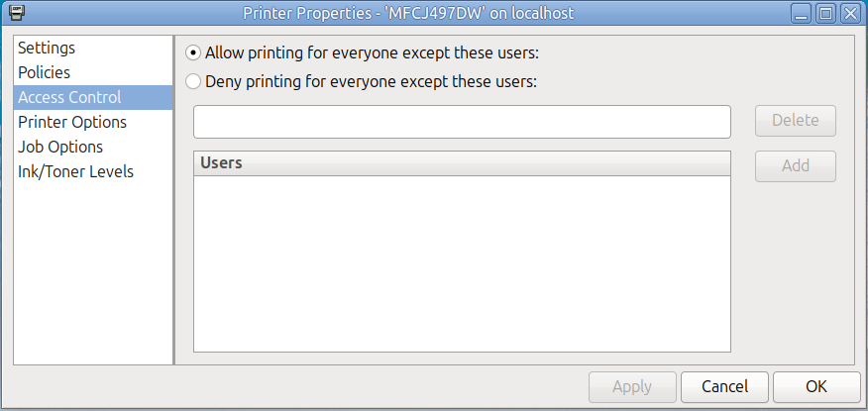Maximize the Printer Properties window
The image size is (868, 411).
point(825,14)
